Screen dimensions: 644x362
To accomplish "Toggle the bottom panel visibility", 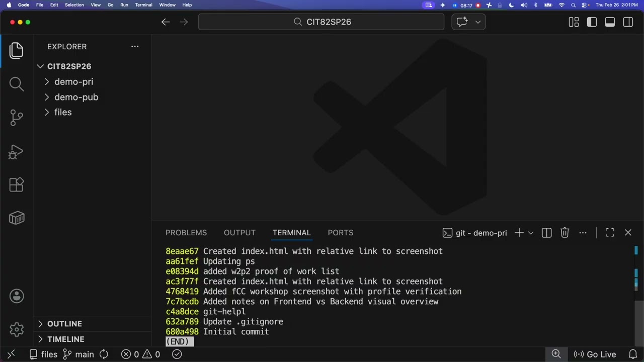I will pos(610,22).
